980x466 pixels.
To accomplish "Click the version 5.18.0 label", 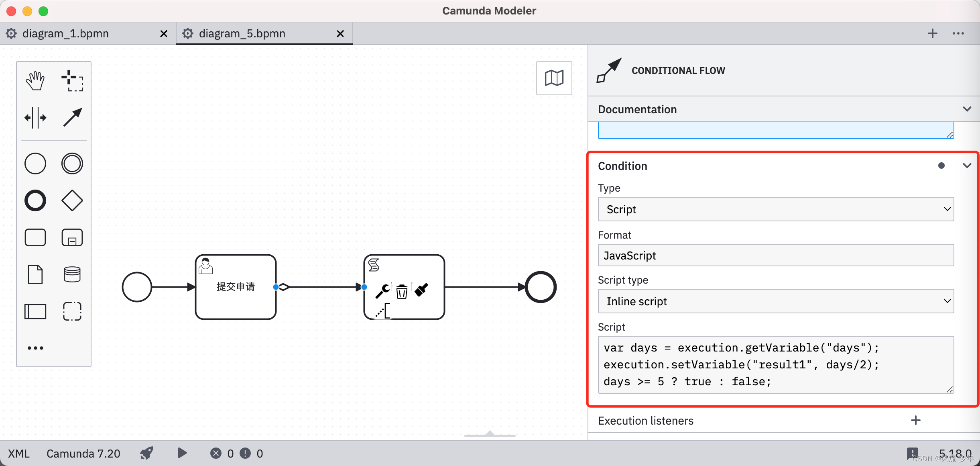I will point(955,454).
